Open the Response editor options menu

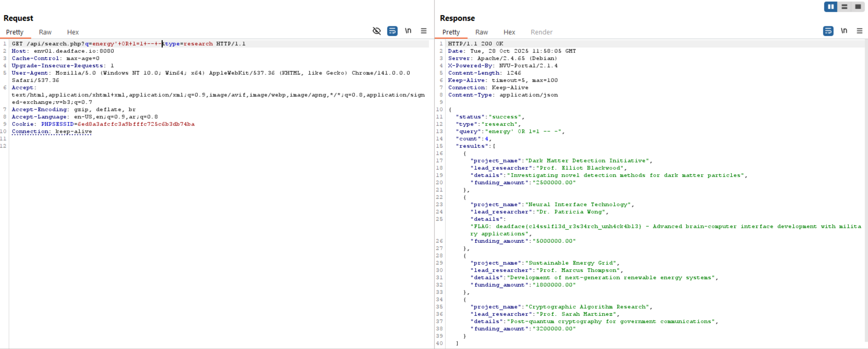pos(860,31)
